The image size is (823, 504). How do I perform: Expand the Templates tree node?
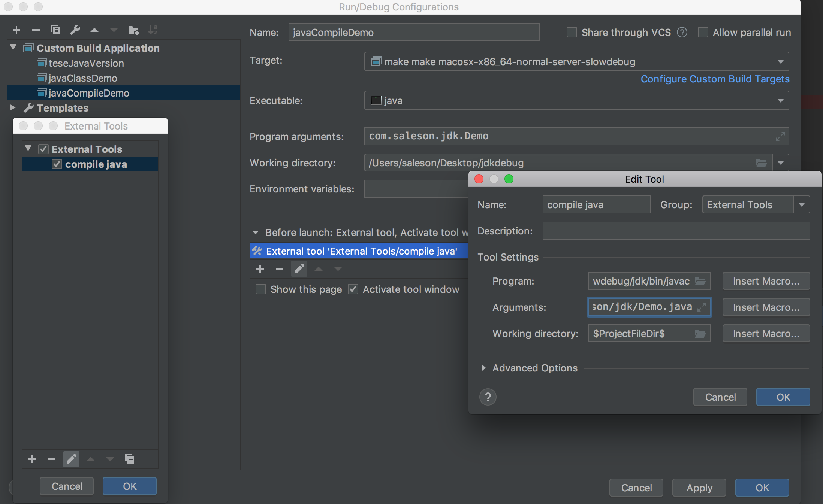tap(13, 108)
